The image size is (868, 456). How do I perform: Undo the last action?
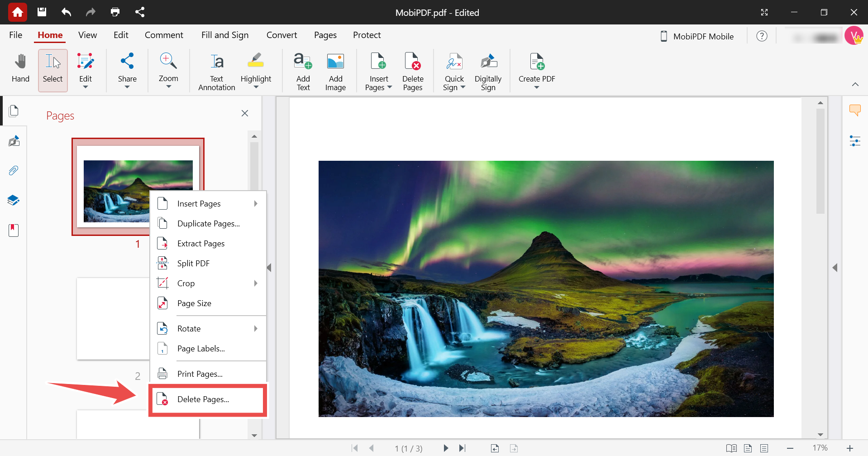point(66,12)
